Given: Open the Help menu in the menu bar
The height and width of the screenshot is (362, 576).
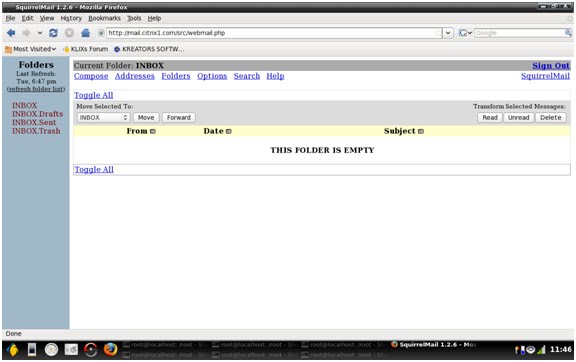Looking at the screenshot, I should coord(154,18).
